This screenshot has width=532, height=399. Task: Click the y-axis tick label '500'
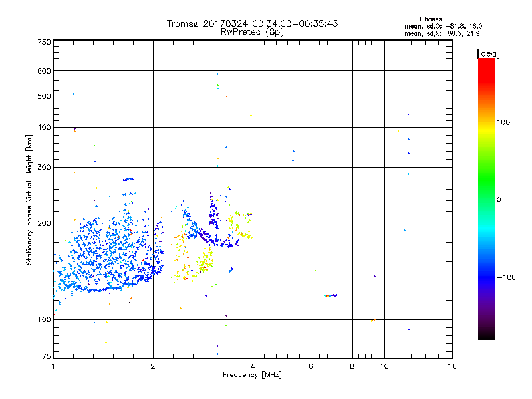pyautogui.click(x=44, y=96)
